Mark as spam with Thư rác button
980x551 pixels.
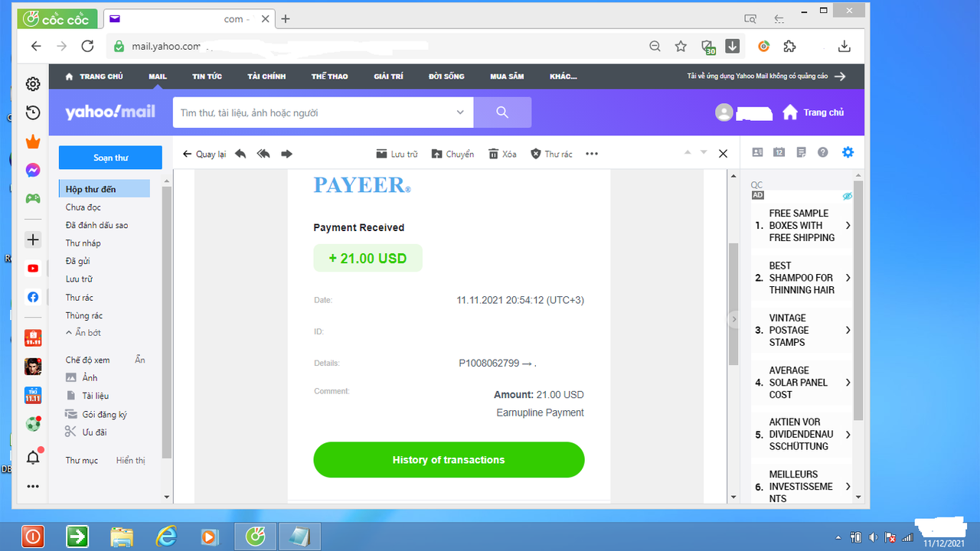click(x=551, y=154)
